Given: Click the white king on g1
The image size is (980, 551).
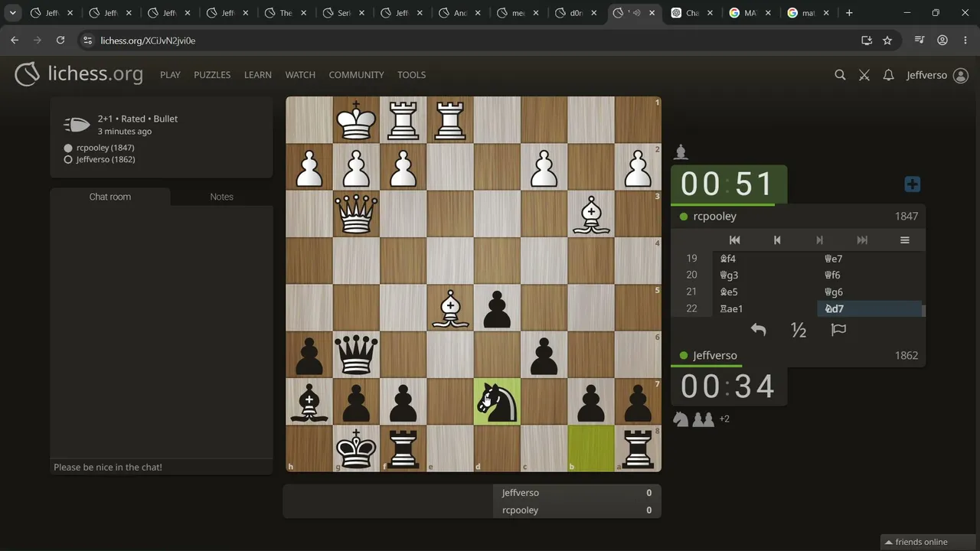Looking at the screenshot, I should coord(356,119).
